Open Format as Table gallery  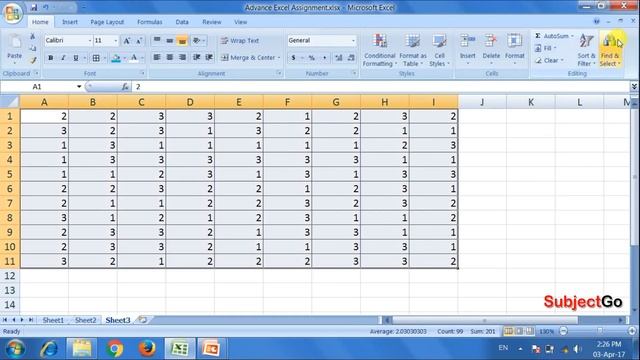(x=413, y=50)
